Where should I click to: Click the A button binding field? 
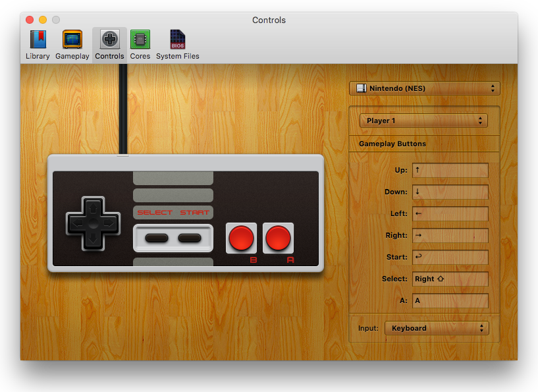click(x=450, y=300)
